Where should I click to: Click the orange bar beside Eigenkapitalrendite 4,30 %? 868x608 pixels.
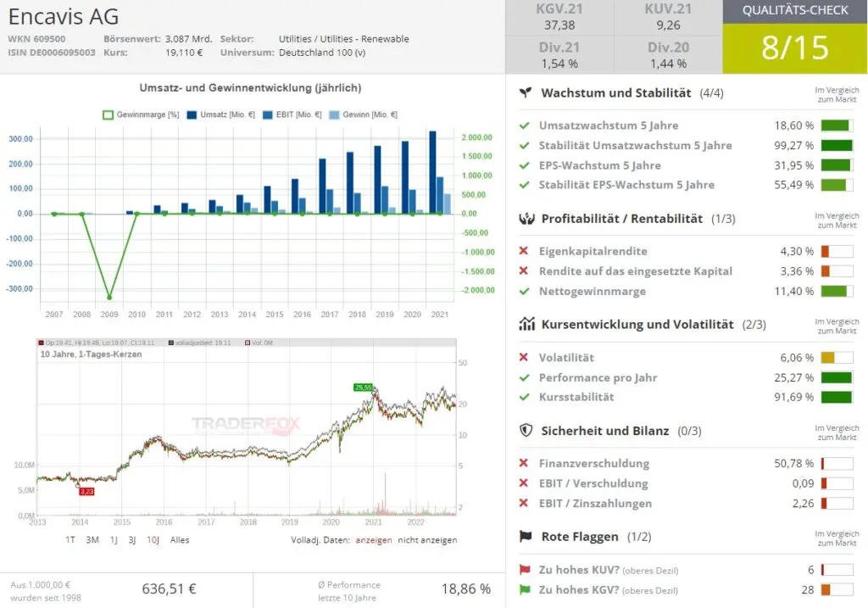click(x=837, y=251)
